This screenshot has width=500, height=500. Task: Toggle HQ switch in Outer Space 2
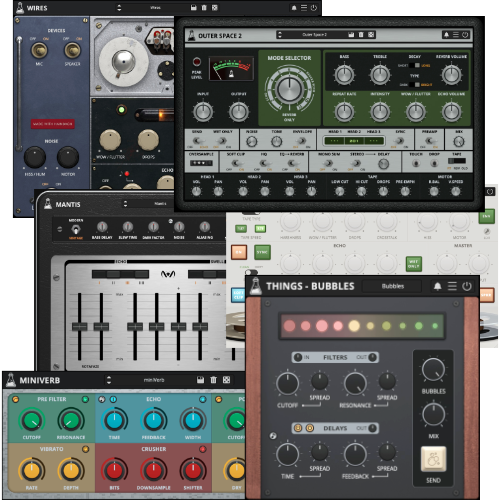point(264,163)
